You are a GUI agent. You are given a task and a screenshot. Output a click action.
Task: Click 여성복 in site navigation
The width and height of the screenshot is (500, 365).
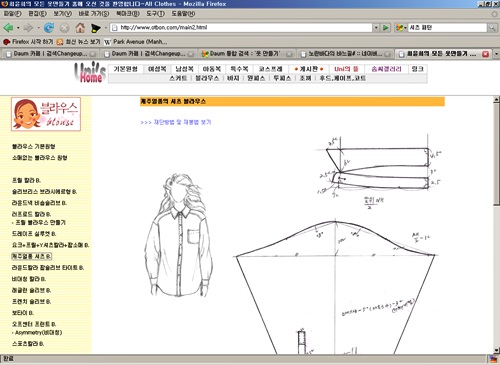click(157, 69)
